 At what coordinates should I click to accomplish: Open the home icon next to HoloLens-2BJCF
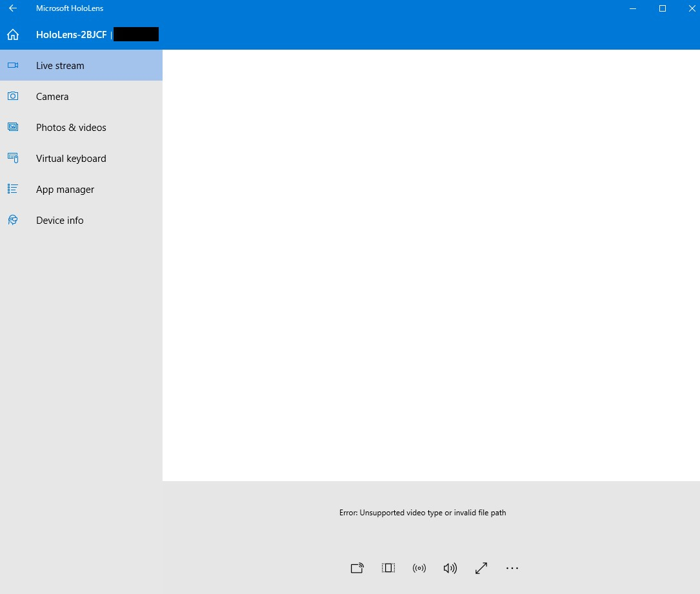click(x=13, y=34)
